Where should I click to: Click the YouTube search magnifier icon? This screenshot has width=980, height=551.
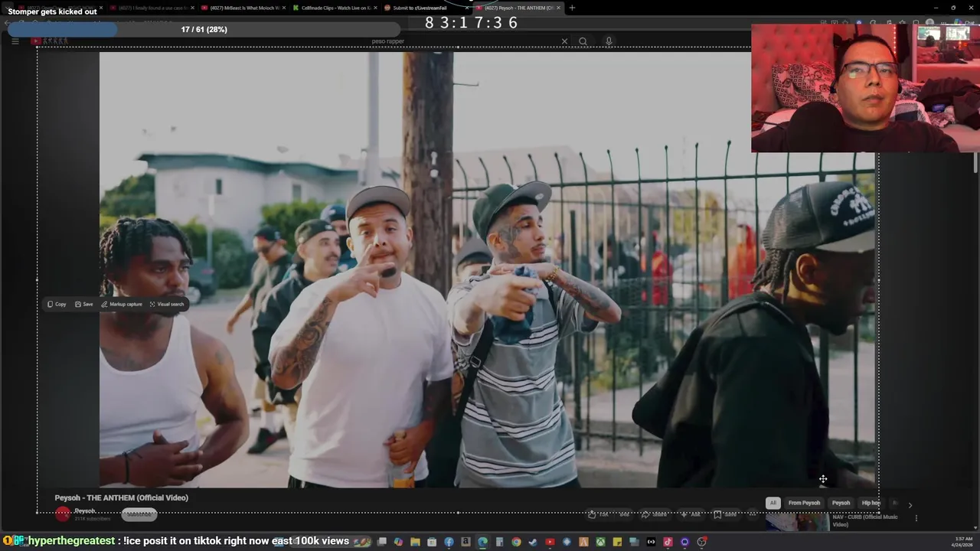pos(583,41)
